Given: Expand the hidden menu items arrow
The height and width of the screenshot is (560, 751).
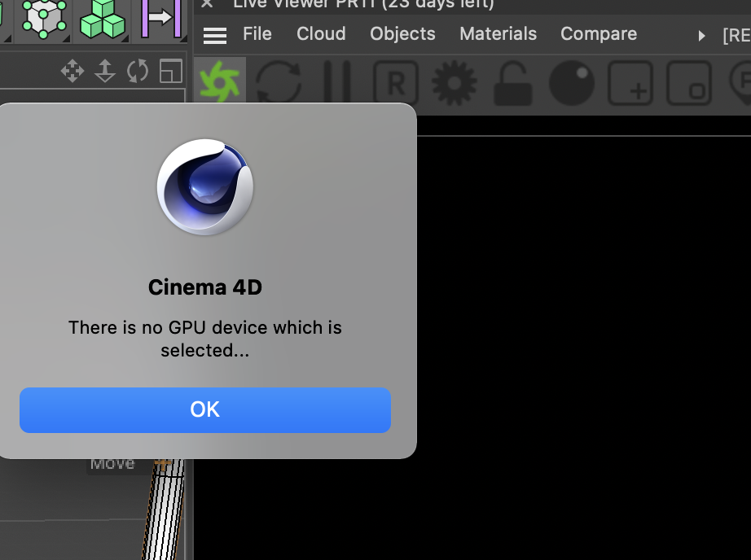Looking at the screenshot, I should click(701, 36).
